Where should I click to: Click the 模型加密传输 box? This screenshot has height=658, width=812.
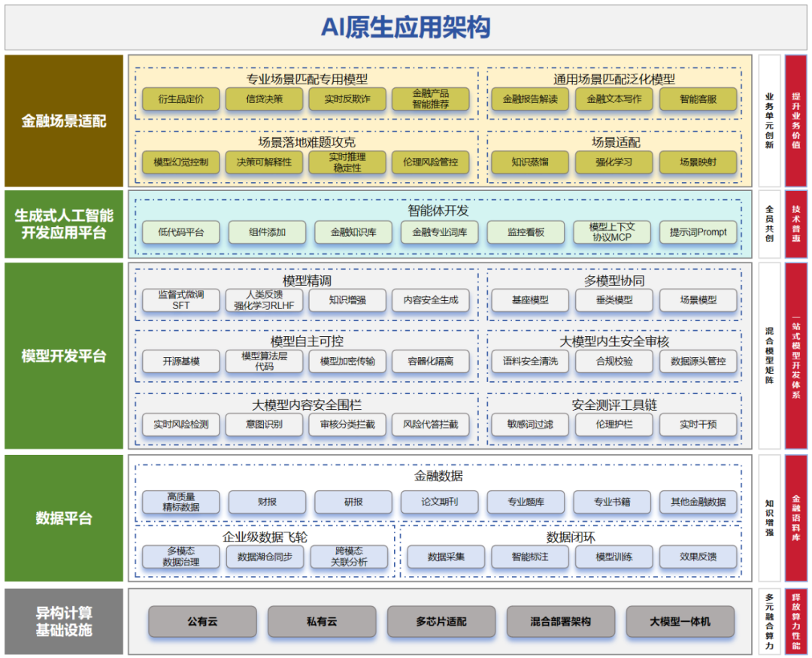(x=347, y=361)
